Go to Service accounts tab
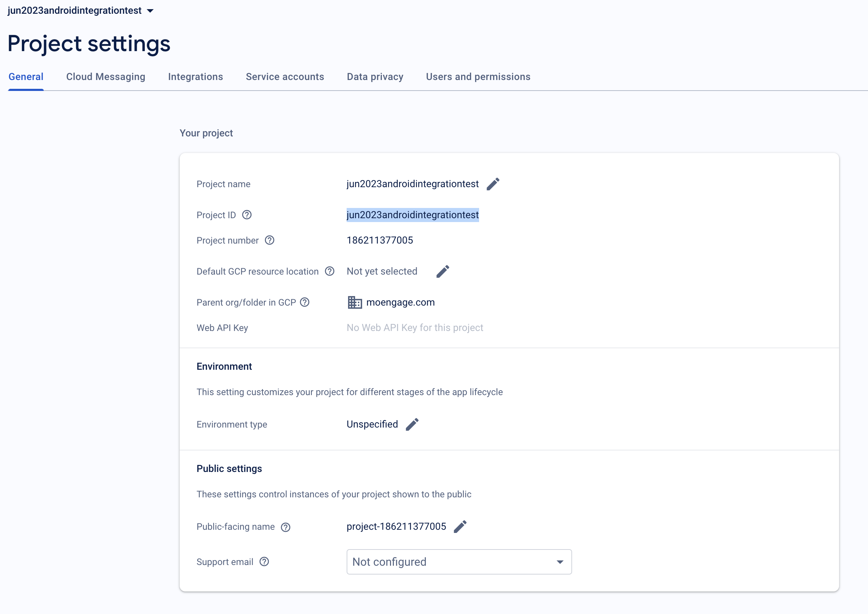 coord(285,77)
